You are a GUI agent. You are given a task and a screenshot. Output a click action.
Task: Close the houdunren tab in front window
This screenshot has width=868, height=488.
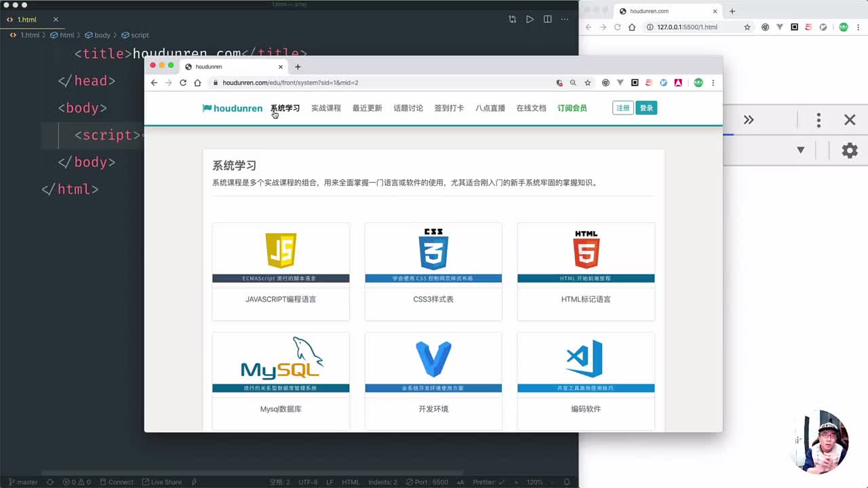281,66
